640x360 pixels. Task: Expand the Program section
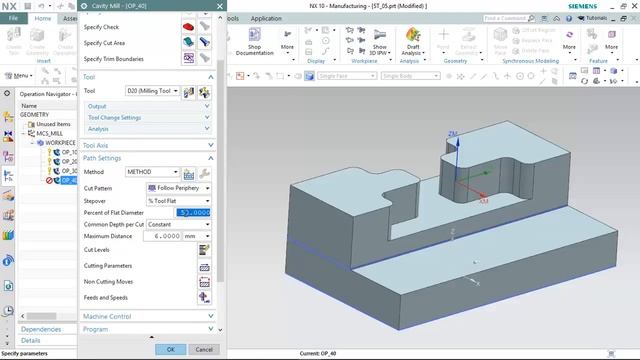tap(211, 329)
